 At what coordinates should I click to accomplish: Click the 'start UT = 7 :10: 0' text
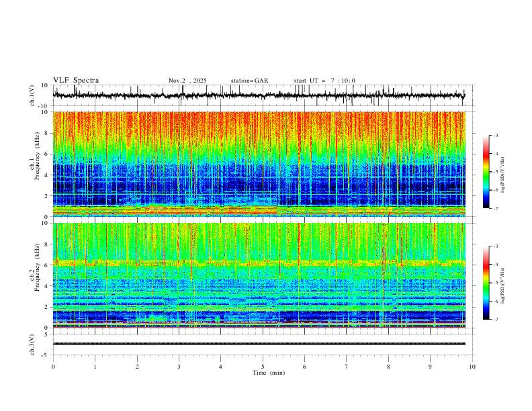tap(324, 81)
